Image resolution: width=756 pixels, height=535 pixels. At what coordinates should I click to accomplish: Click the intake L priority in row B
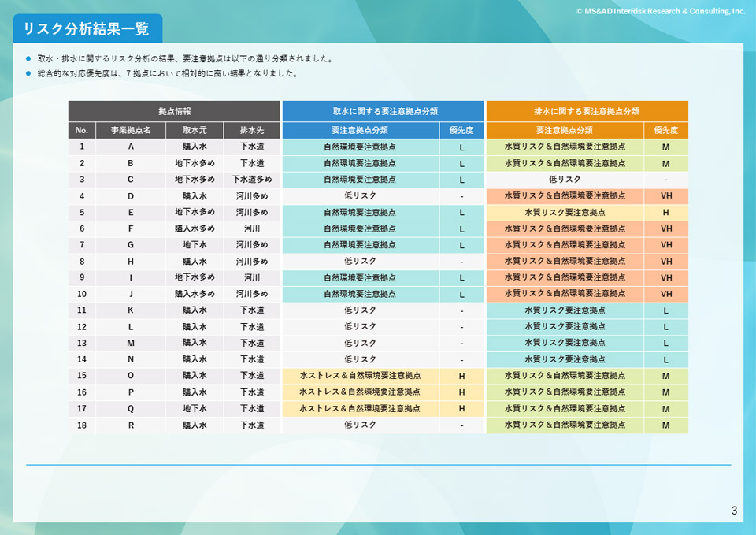click(x=461, y=163)
